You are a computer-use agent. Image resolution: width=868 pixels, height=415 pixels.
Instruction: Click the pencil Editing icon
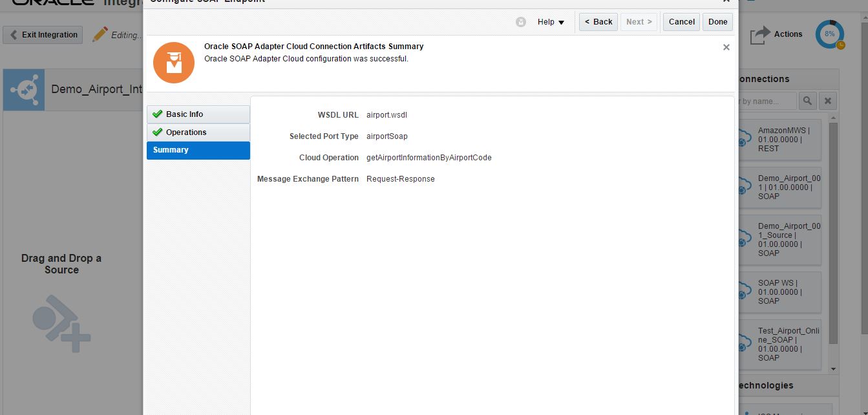pyautogui.click(x=100, y=34)
